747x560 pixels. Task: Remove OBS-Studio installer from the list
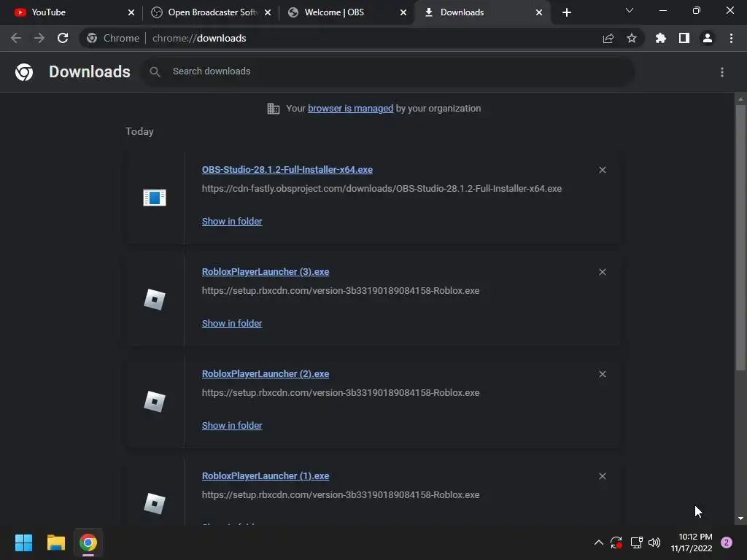click(603, 170)
